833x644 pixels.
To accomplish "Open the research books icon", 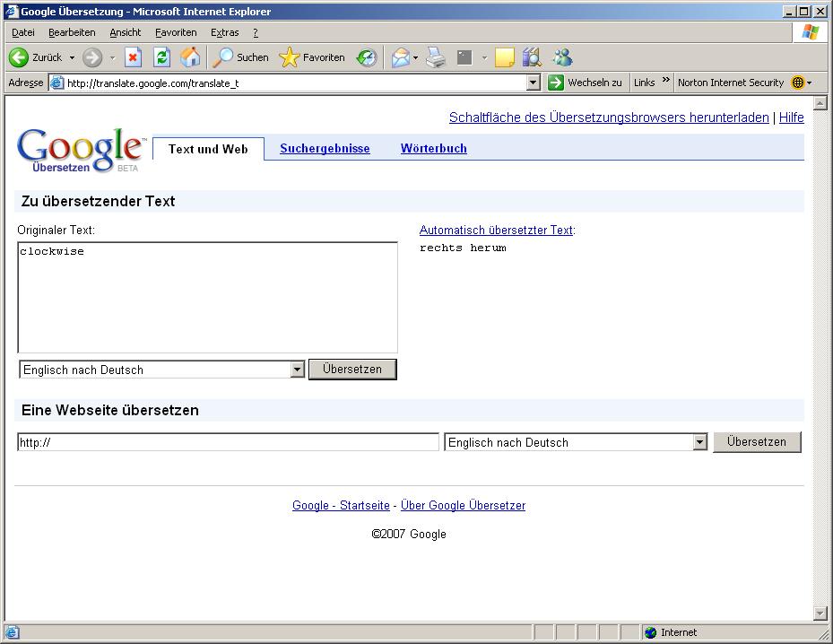I will [532, 57].
